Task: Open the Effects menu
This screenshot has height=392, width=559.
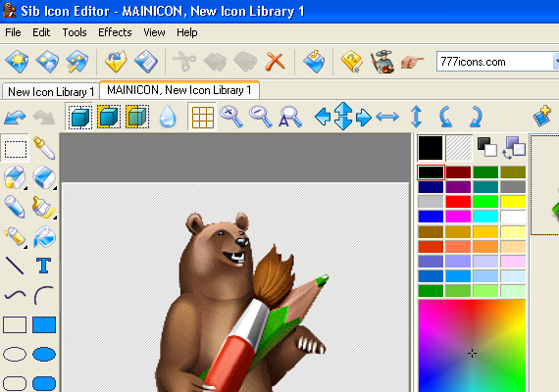Action: coord(115,32)
